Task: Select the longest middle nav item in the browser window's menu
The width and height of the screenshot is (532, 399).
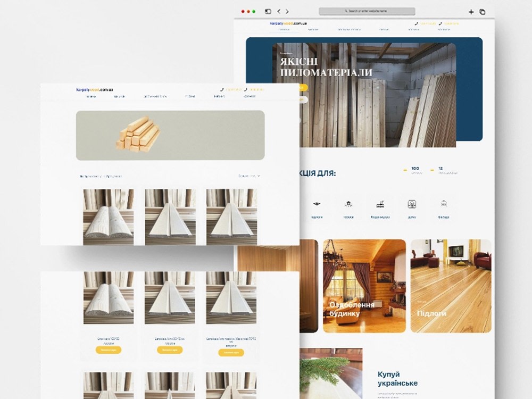Action: 349,30
